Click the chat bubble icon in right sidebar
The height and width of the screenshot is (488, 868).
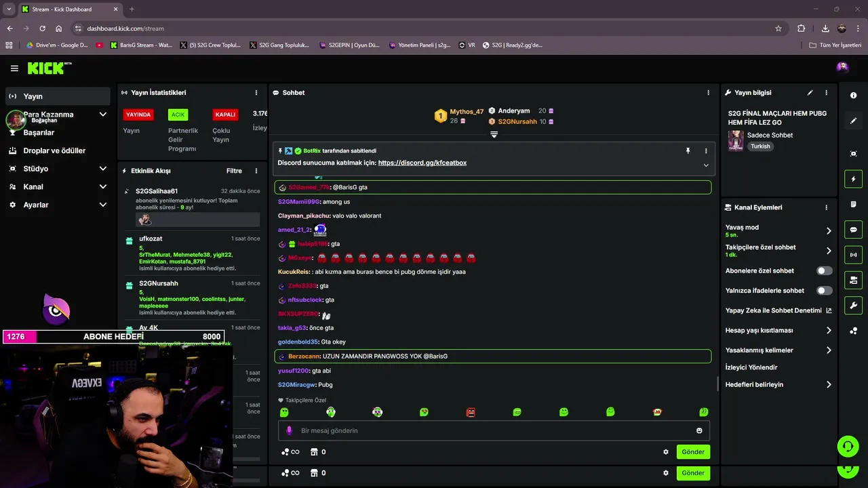pyautogui.click(x=853, y=230)
